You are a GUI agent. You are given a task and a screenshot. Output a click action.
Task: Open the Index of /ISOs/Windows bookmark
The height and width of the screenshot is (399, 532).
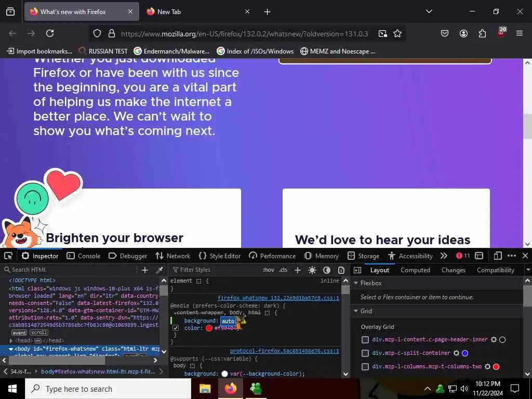[x=256, y=51]
